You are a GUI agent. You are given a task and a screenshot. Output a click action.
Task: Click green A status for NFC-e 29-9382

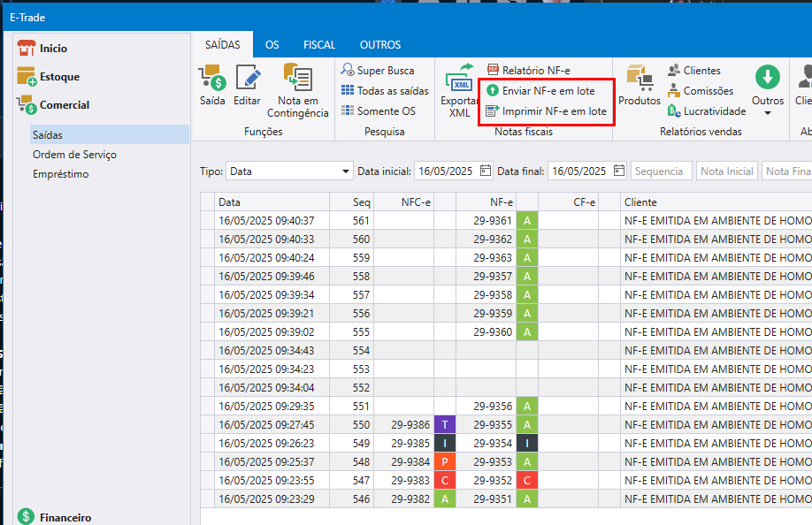tap(444, 499)
